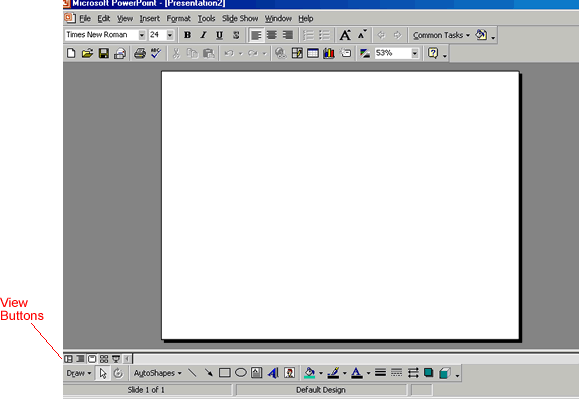
Task: Center align text
Action: pyautogui.click(x=272, y=35)
